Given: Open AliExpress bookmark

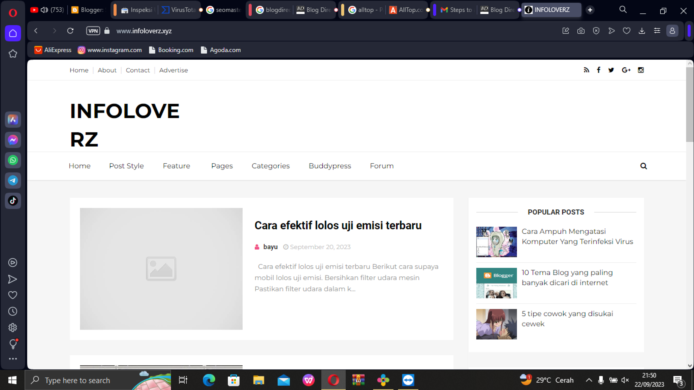Looking at the screenshot, I should (x=53, y=50).
